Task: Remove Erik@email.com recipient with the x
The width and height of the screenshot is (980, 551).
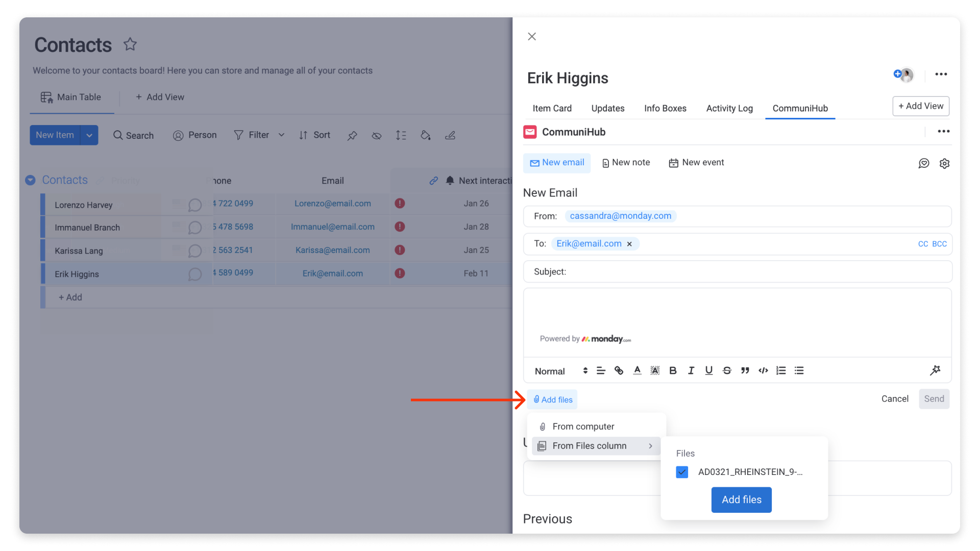Action: (629, 244)
